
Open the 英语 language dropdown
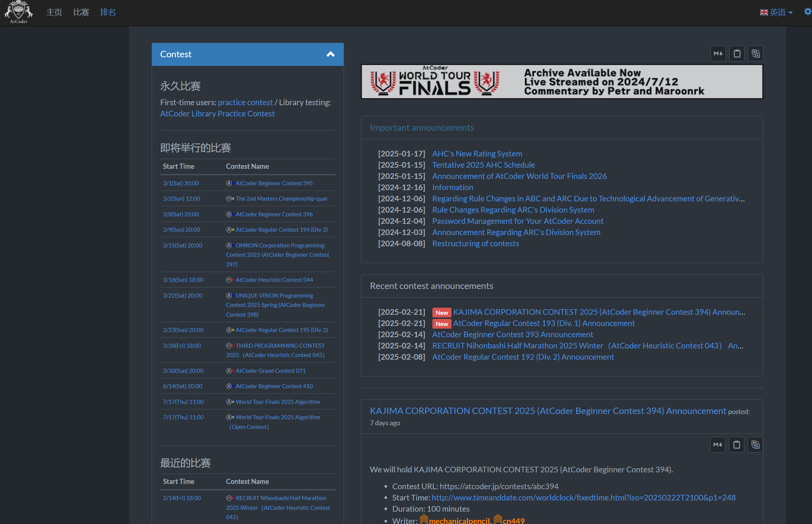click(x=776, y=12)
